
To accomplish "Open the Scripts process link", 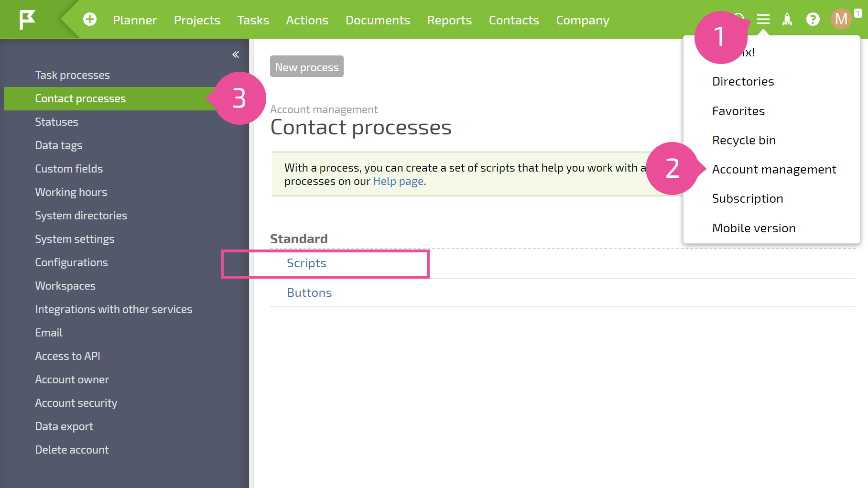I will [x=306, y=263].
